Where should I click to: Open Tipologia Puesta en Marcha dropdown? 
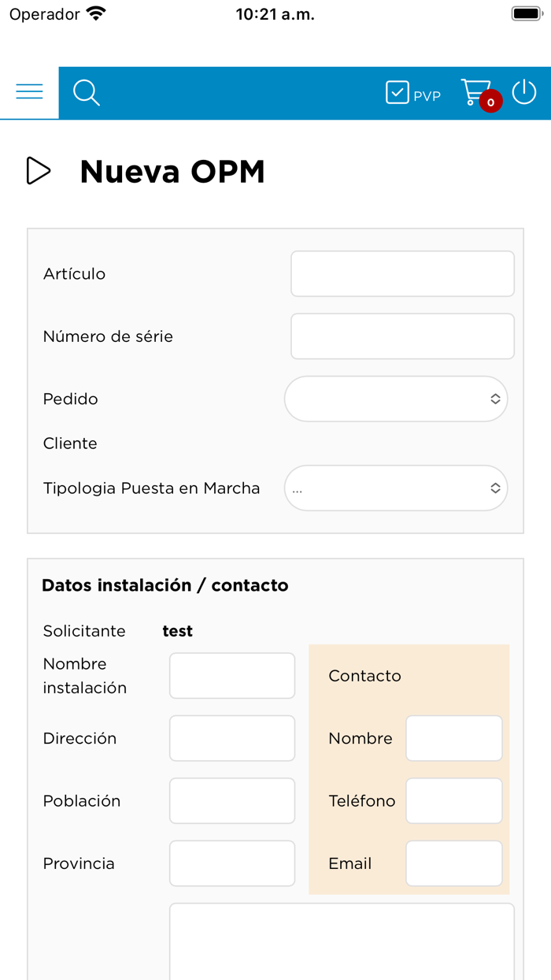point(396,488)
